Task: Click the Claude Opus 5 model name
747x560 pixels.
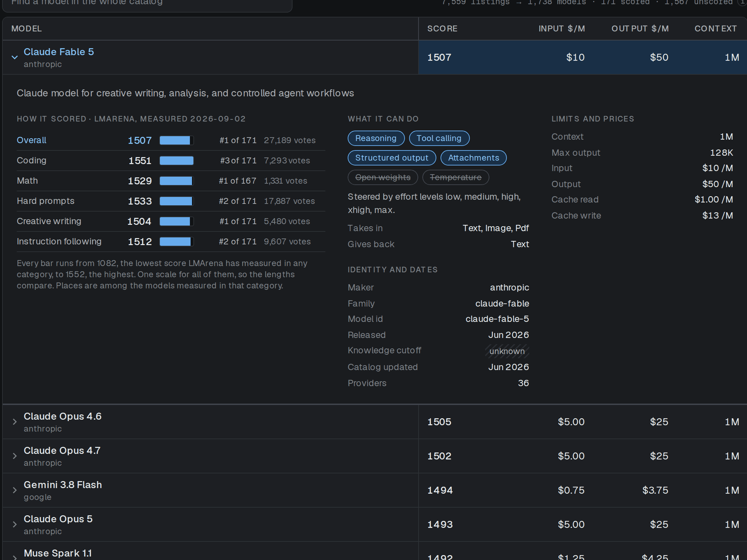Action: coord(58,519)
